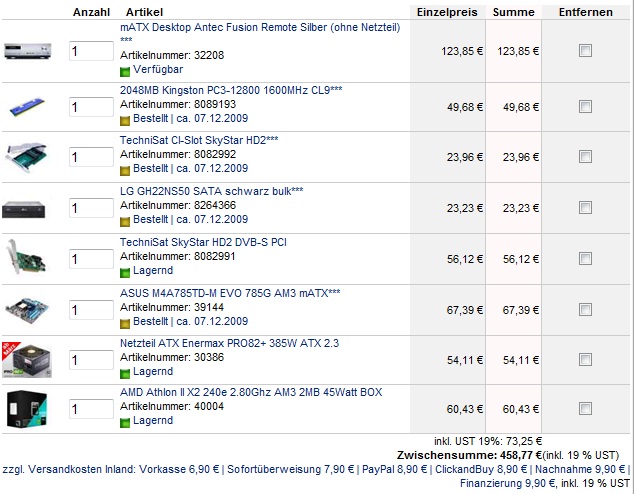This screenshot has width=634, height=494.
Task: Click yellow Bestellt status icon for Kingston RAM
Action: [125, 120]
